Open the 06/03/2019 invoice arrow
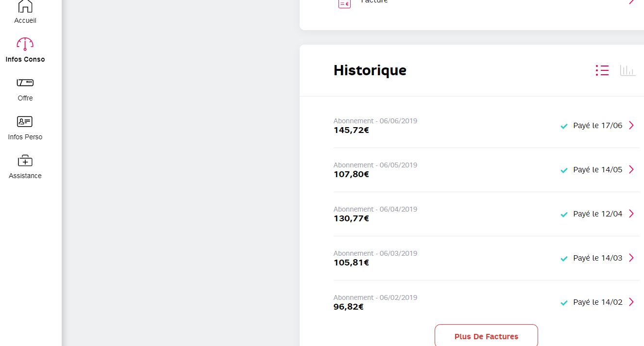The height and width of the screenshot is (346, 644). (631, 258)
